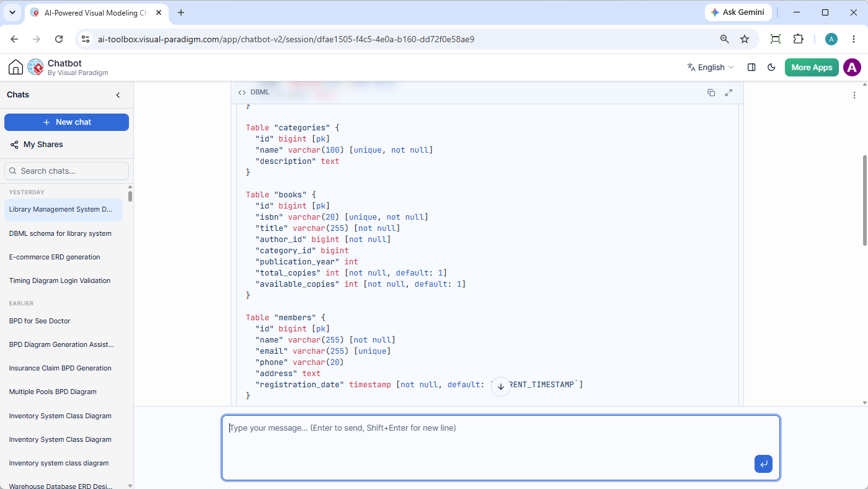Expand the DBML code block to fullscreen

click(728, 92)
